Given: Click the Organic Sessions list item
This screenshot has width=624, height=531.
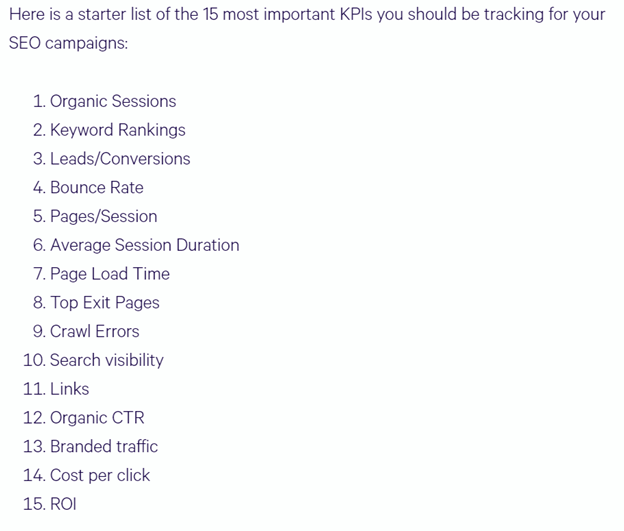Looking at the screenshot, I should (112, 101).
